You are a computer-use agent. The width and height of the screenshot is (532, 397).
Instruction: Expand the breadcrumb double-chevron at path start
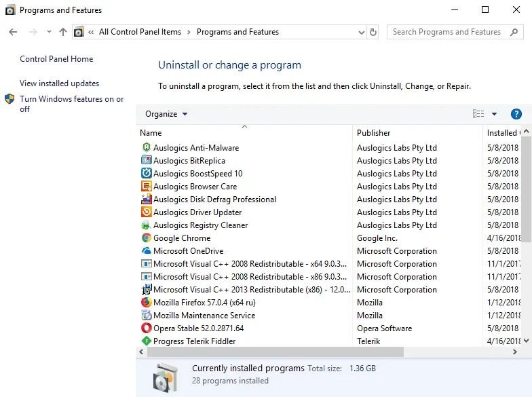point(91,33)
